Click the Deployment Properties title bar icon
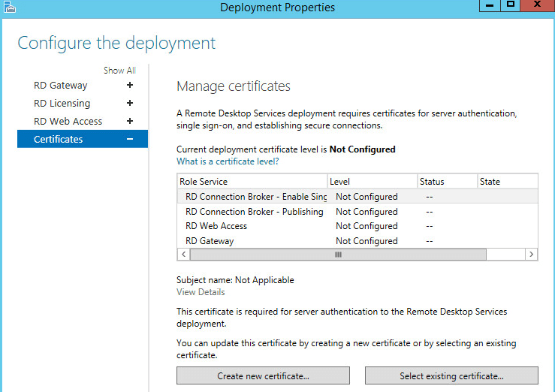 (x=9, y=8)
